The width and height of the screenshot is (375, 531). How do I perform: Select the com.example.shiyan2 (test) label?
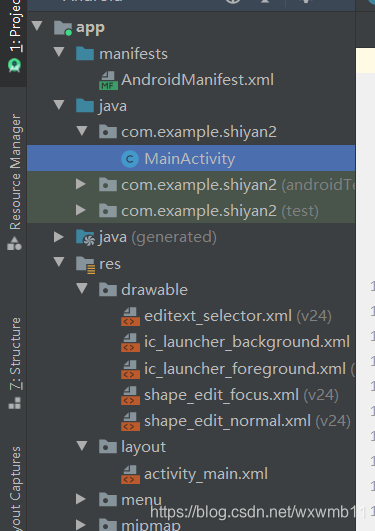pyautogui.click(x=220, y=211)
